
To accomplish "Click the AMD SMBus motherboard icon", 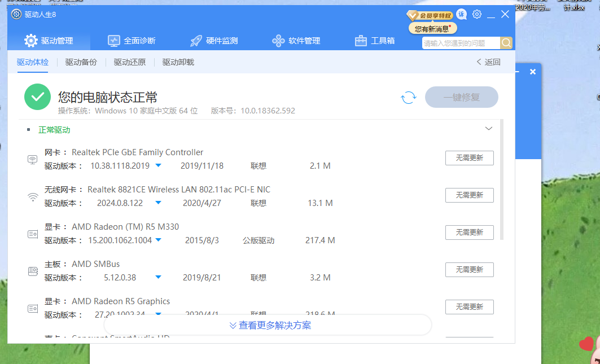I will pos(33,271).
